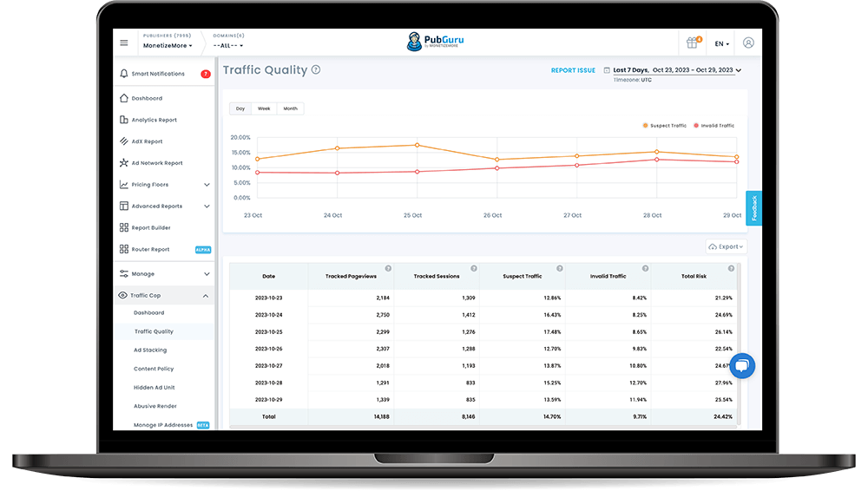The width and height of the screenshot is (868, 491).
Task: Click the 25 Oct Suspect Traffic data point
Action: tap(417, 146)
